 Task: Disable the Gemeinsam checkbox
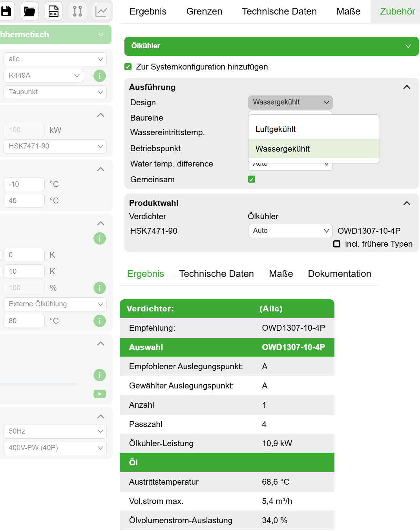pyautogui.click(x=251, y=179)
